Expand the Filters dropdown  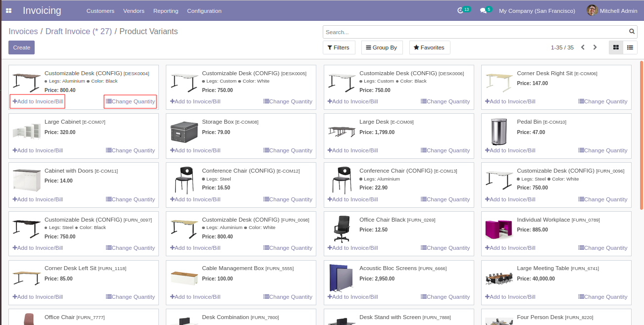click(339, 47)
